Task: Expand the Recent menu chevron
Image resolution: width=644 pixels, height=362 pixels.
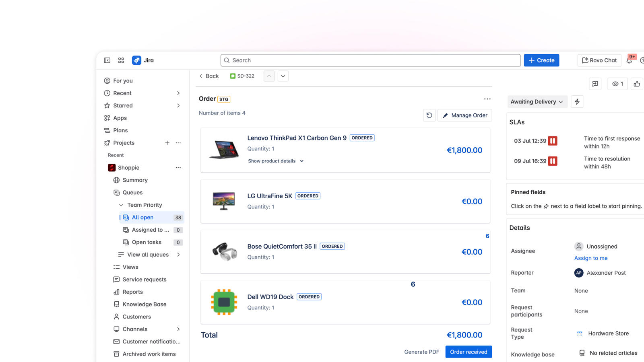Action: coord(178,93)
